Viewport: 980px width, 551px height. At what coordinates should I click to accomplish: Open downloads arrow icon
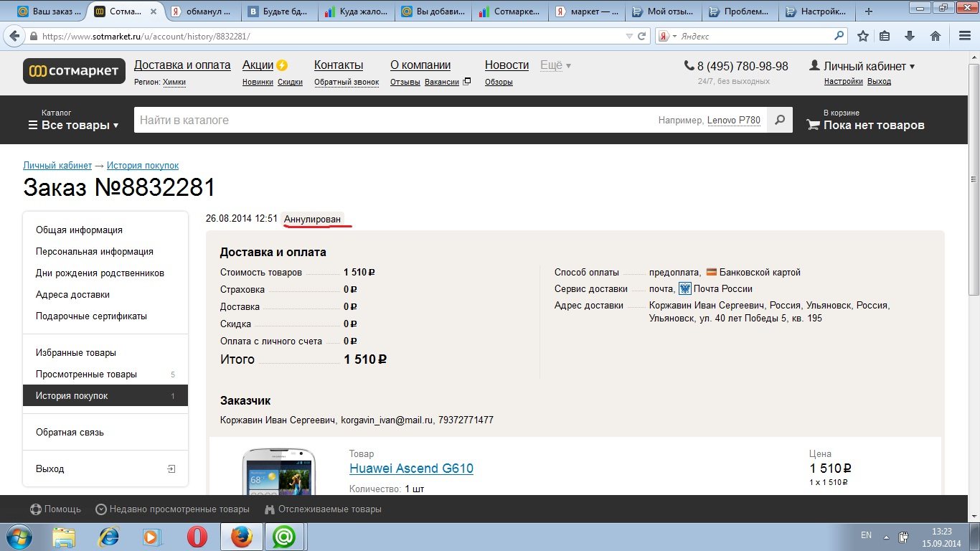(910, 36)
